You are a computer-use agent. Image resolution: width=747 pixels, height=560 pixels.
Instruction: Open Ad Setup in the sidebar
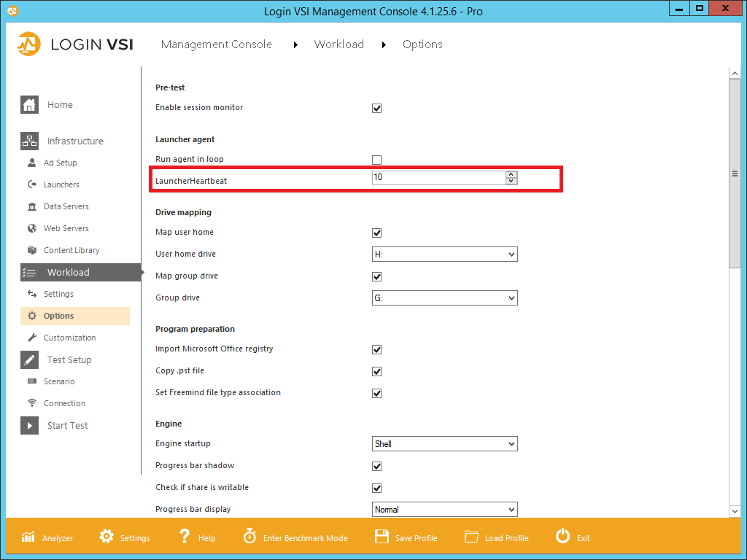tap(61, 163)
